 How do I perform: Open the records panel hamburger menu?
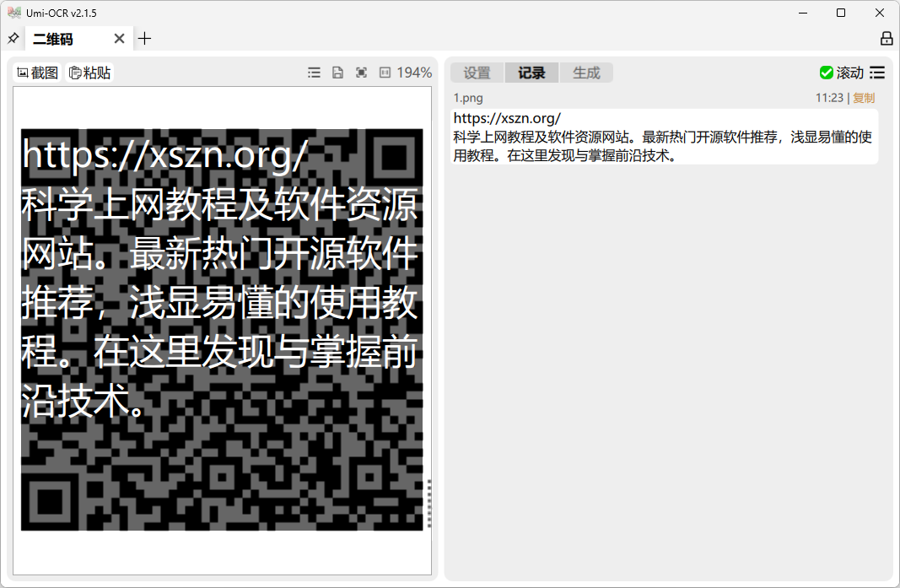877,73
